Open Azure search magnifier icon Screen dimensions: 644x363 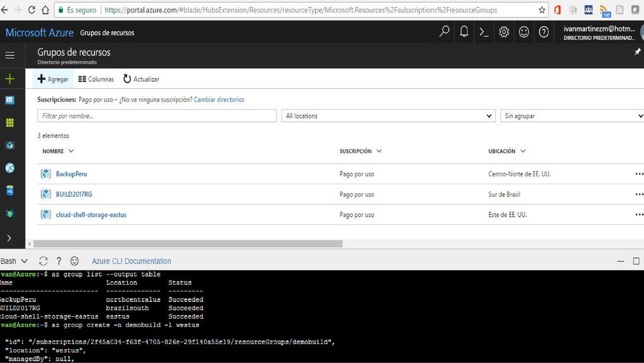pyautogui.click(x=444, y=32)
